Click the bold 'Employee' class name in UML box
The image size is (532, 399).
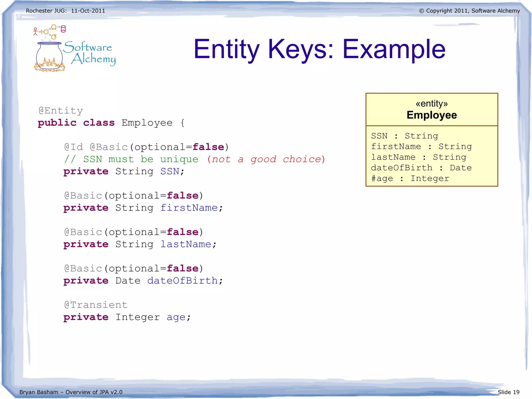tap(432, 115)
